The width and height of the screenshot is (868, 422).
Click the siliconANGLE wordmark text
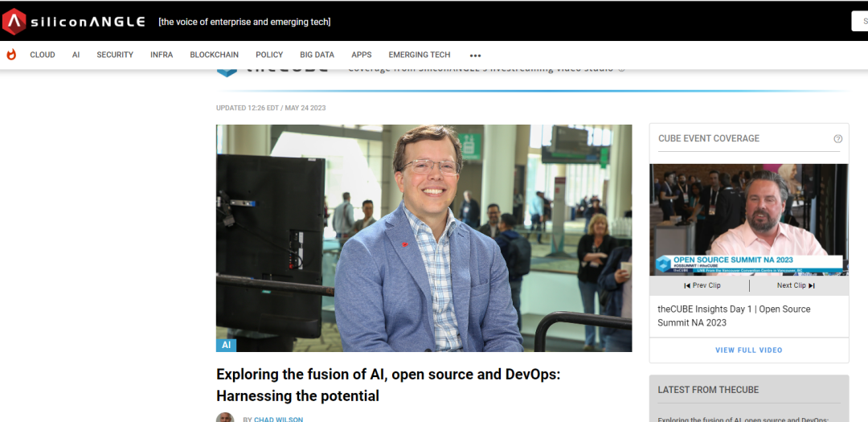coord(88,22)
